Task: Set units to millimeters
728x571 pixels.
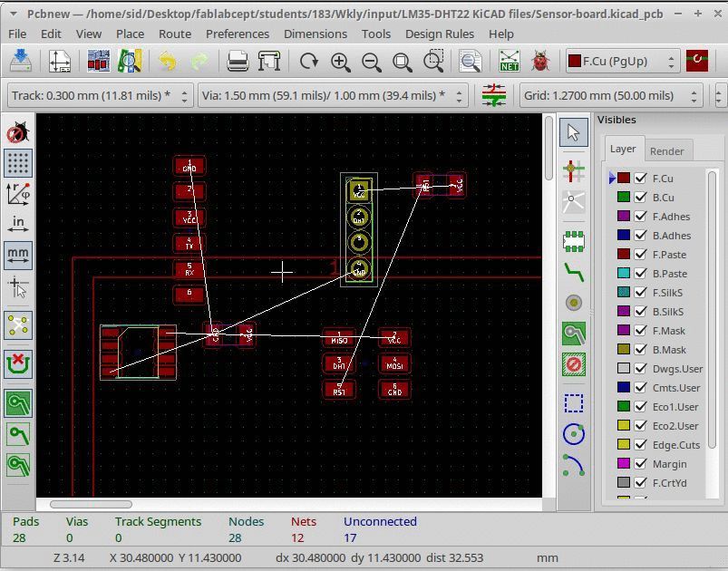Action: (x=18, y=255)
